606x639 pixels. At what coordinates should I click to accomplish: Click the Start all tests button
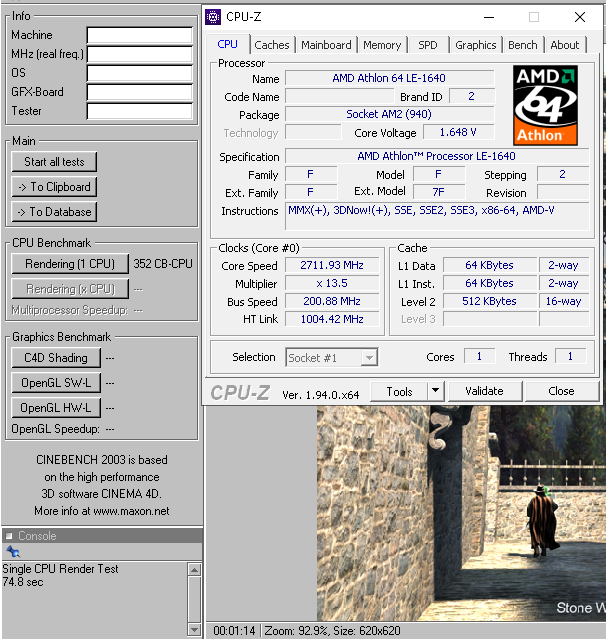(54, 162)
